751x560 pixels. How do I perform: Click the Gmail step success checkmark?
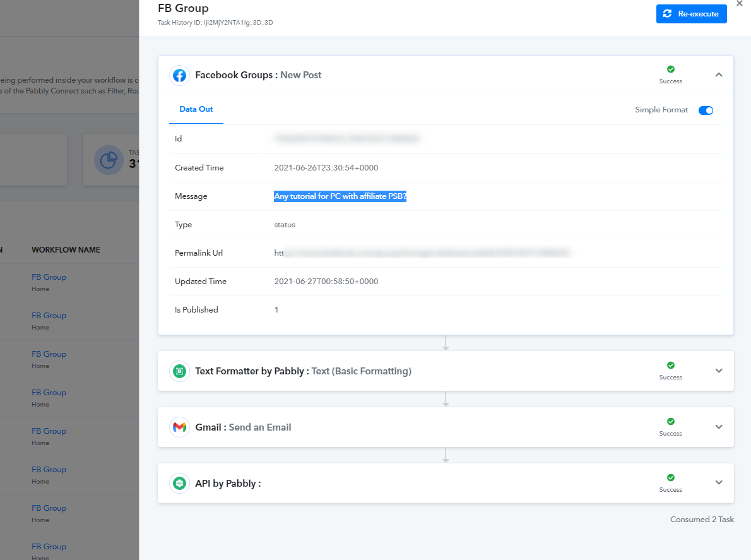pos(670,421)
